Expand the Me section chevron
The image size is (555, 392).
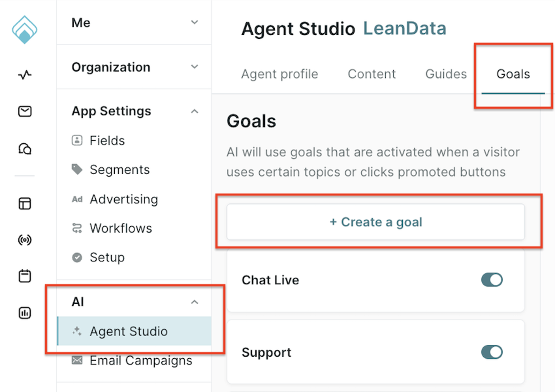[x=195, y=22]
